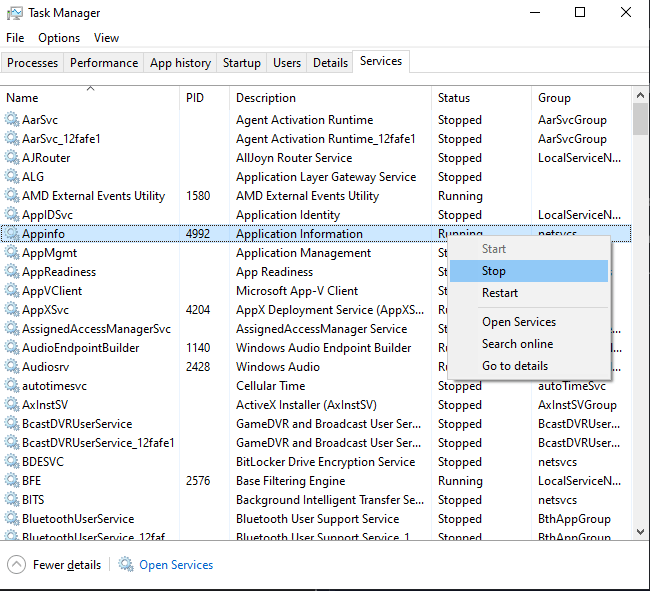
Task: Open the Options menu
Action: [x=59, y=38]
